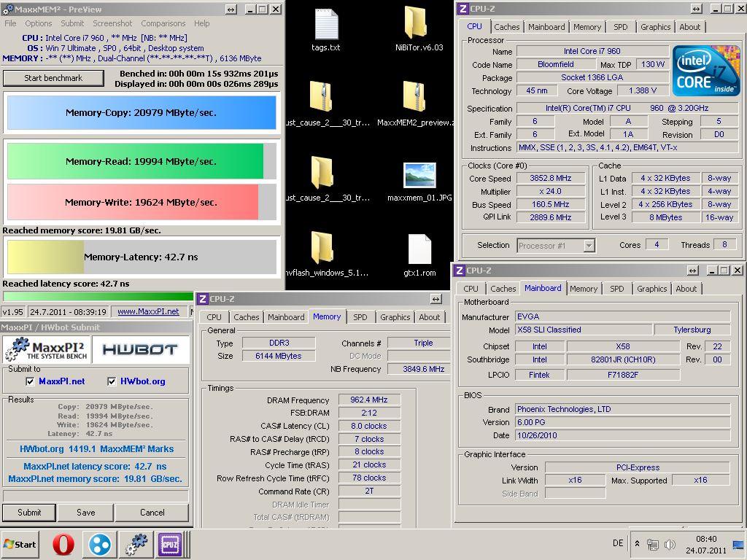
Task: Click the Memory-Read green result bar
Action: [x=142, y=161]
